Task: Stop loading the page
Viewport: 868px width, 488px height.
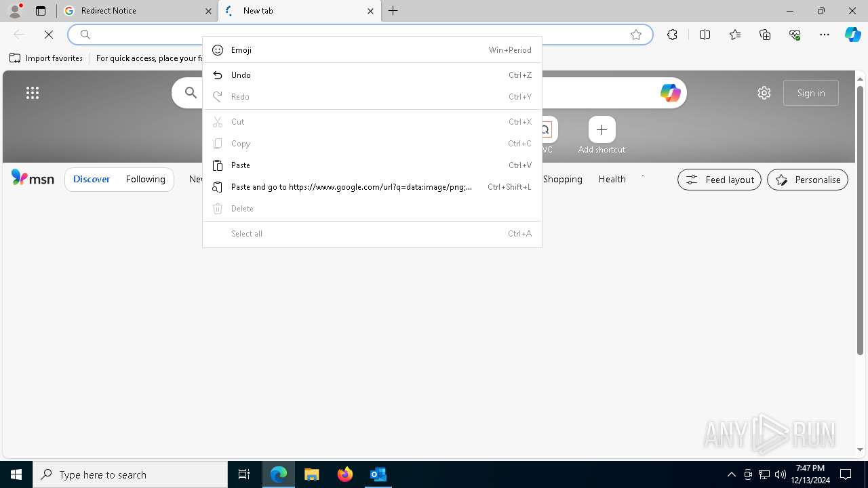Action: (49, 35)
